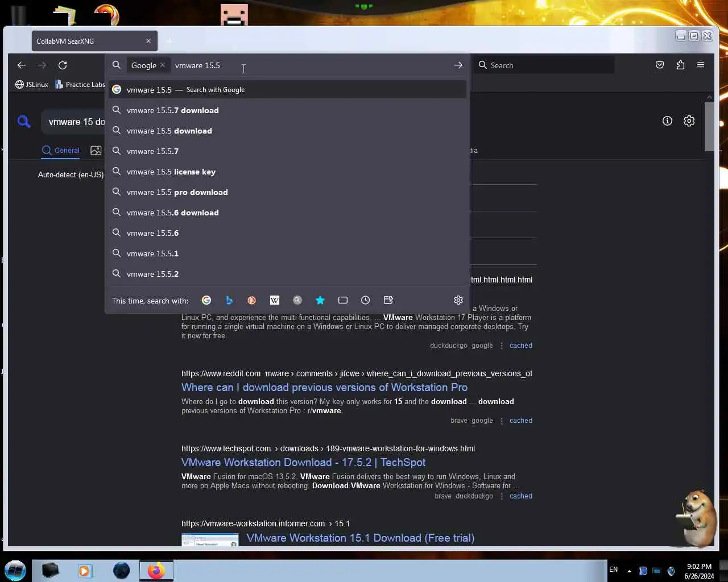
Task: Select suggestion vmware 15.5.2
Action: tap(287, 274)
